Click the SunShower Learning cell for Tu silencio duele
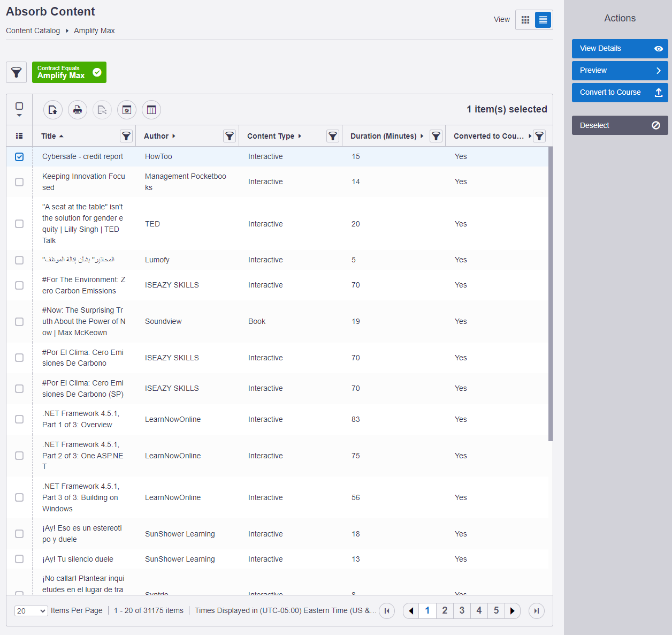672x635 pixels. pyautogui.click(x=180, y=559)
